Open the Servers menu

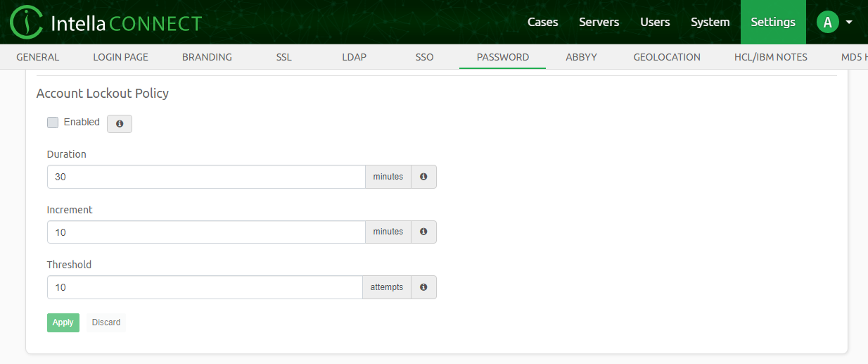[x=599, y=23]
